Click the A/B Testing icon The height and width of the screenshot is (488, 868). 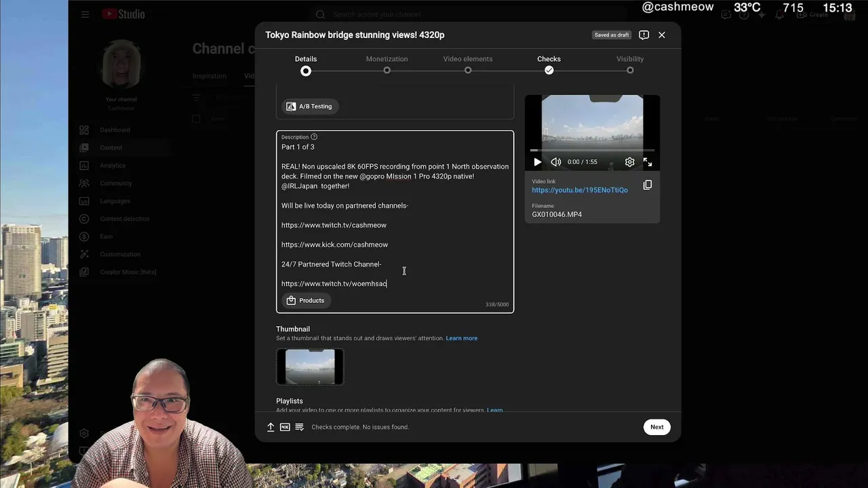tap(291, 106)
